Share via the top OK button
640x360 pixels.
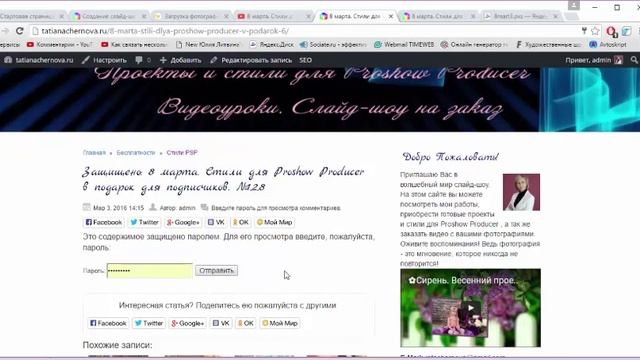(240, 222)
